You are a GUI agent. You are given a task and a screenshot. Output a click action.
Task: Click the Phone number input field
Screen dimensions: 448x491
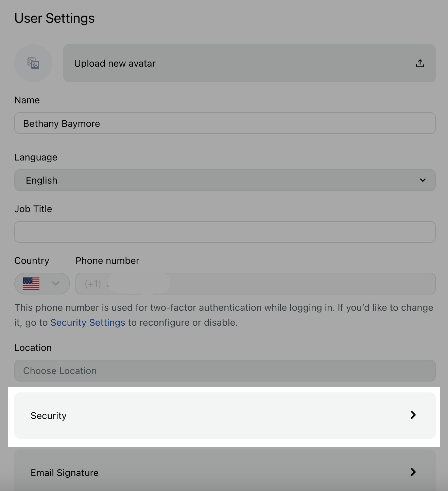pos(256,284)
